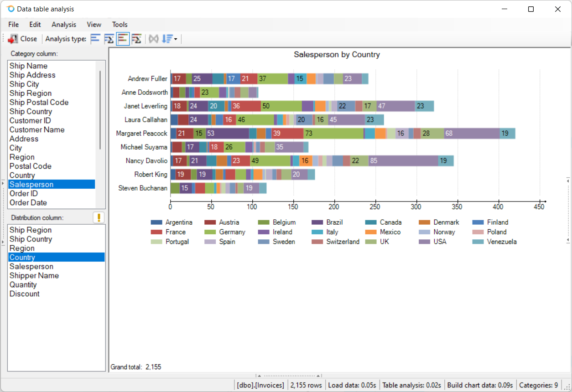The width and height of the screenshot is (572, 392).
Task: Open the Analysis menu
Action: (64, 25)
